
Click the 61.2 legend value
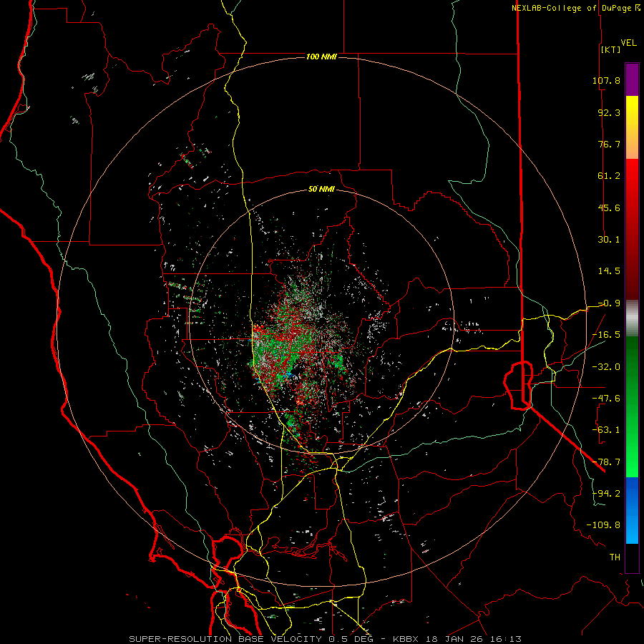click(x=609, y=176)
